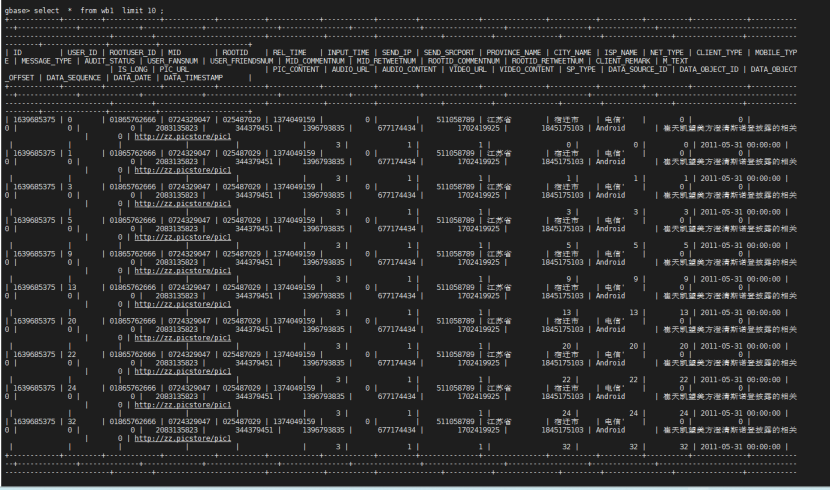Select the SEND_SRCPORT column header
831x490 pixels.
point(449,52)
